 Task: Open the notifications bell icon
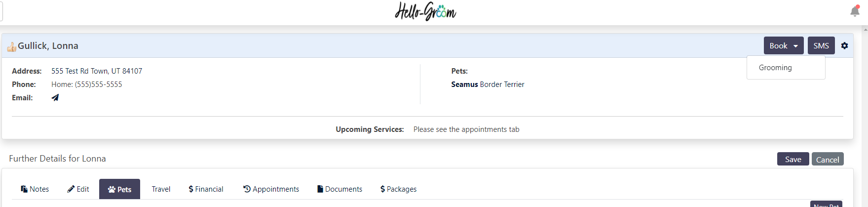(855, 11)
